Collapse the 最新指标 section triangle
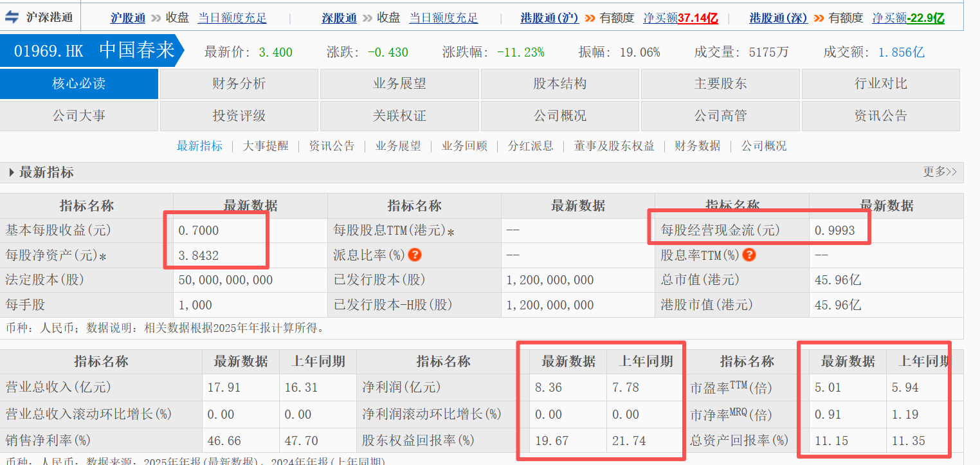This screenshot has height=465, width=980. tap(12, 172)
